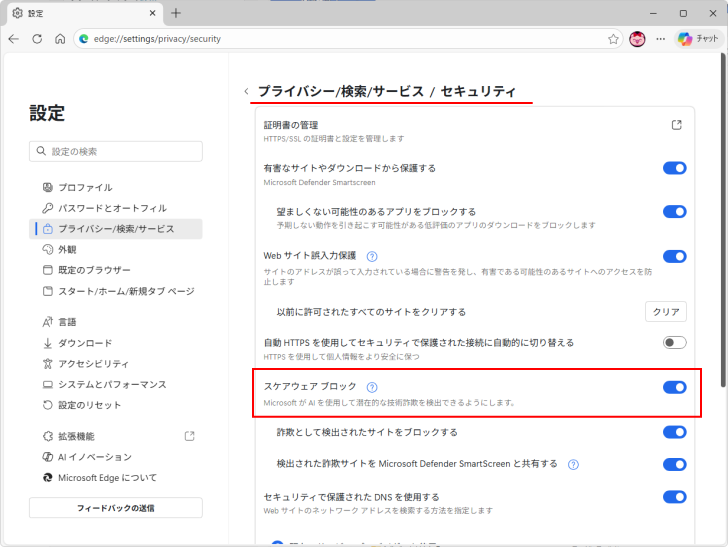Toggle Web サイト誤入力保護 switch
The height and width of the screenshot is (547, 728).
coord(675,256)
